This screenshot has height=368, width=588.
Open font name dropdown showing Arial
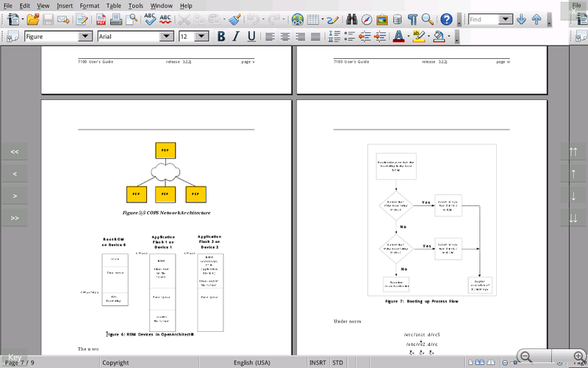pyautogui.click(x=167, y=36)
